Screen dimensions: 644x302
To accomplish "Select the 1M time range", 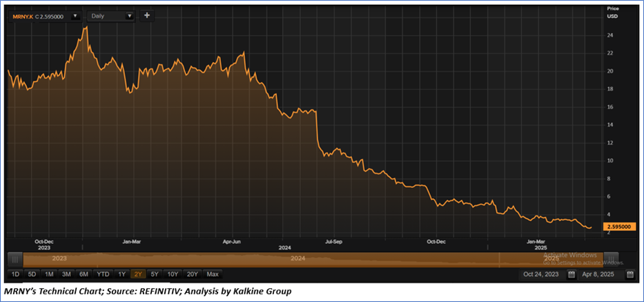I will (49, 274).
